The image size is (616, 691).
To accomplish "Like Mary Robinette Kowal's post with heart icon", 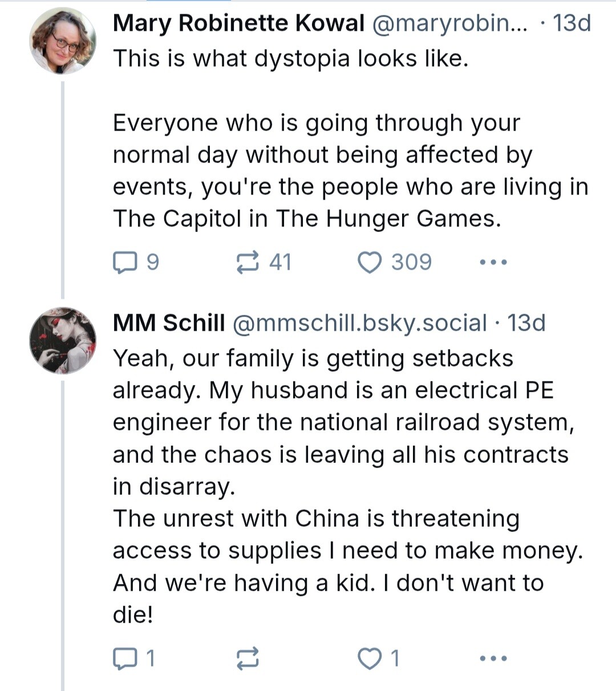I will point(370,262).
